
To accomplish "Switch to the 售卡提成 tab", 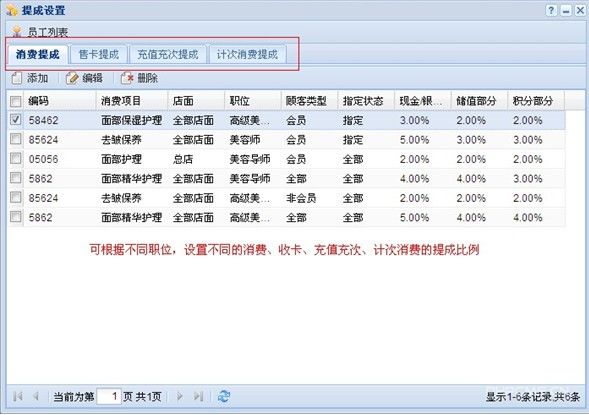I will point(99,55).
